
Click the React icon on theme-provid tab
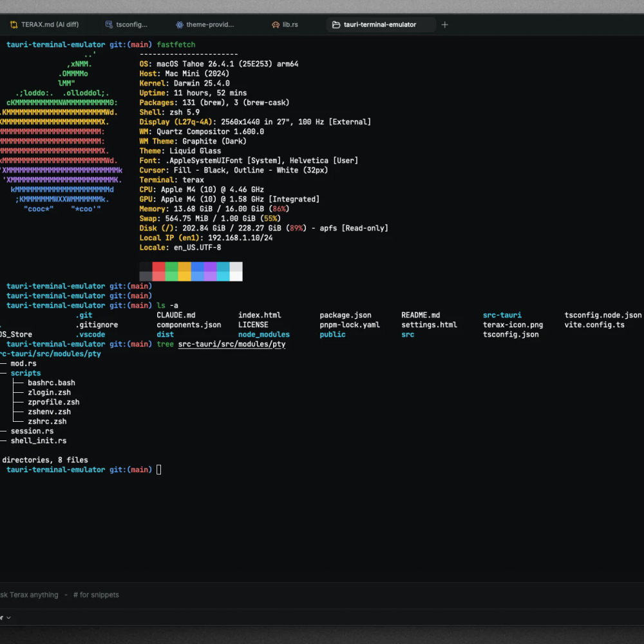click(180, 24)
